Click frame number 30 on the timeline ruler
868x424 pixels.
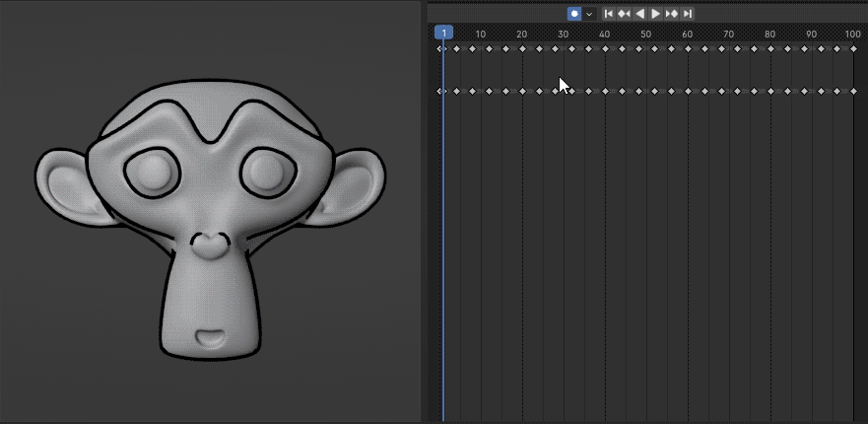563,35
